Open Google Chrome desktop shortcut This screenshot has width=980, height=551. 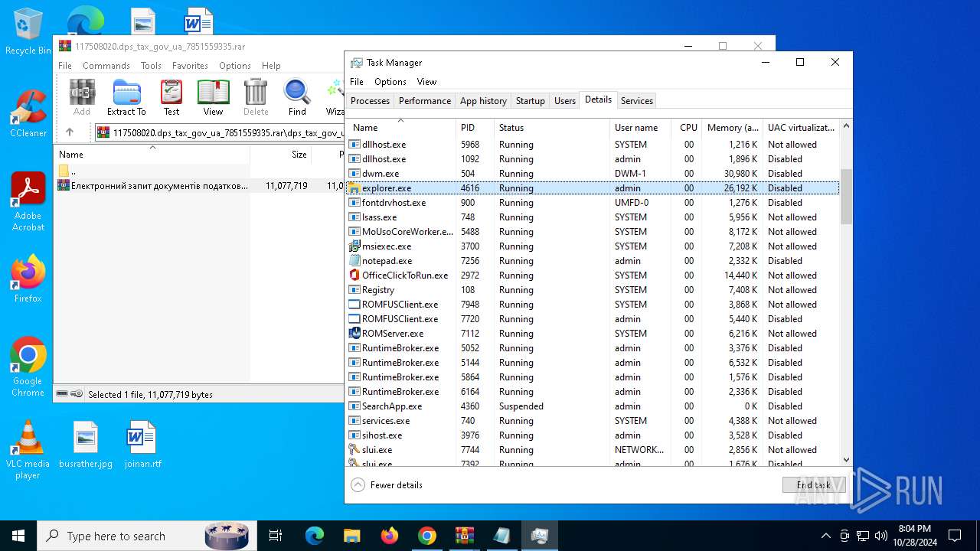point(28,367)
